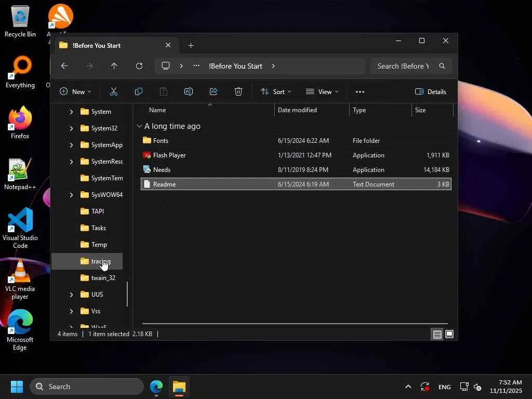Screen dimensions: 532x399
Task: Switch to large thumbnails view toggle
Action: [449, 334]
